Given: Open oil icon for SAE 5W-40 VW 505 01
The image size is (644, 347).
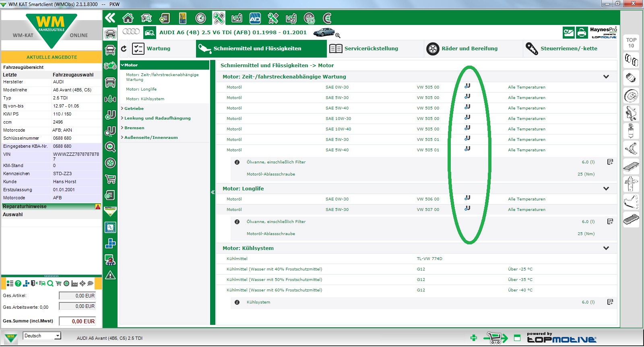Looking at the screenshot, I should tap(467, 149).
